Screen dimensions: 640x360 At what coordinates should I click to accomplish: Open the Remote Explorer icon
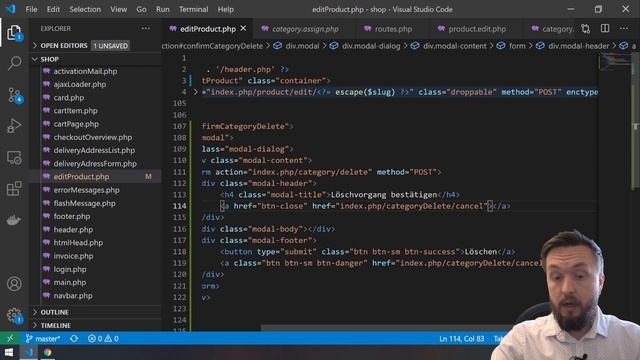tap(14, 158)
